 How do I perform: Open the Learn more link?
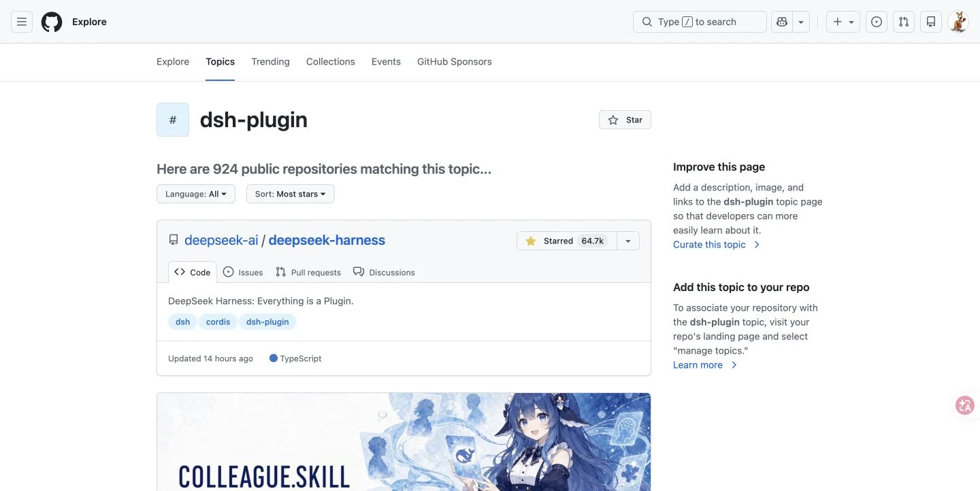[705, 365]
